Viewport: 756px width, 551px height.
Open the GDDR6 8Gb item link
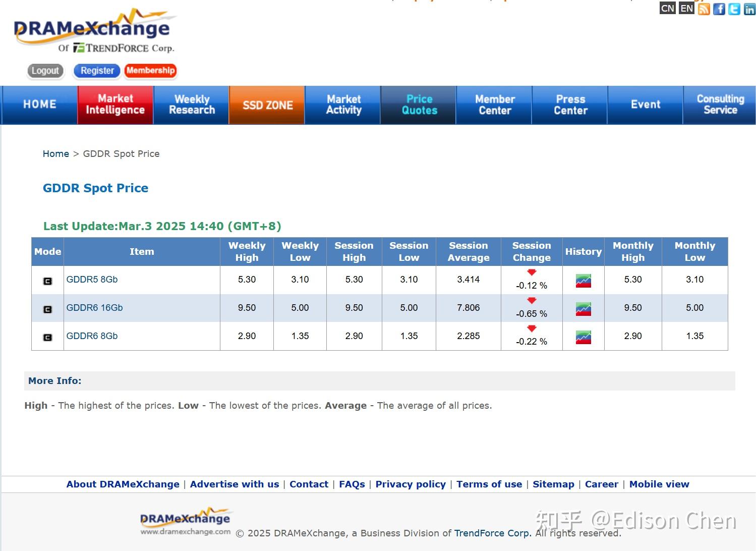[x=92, y=336]
